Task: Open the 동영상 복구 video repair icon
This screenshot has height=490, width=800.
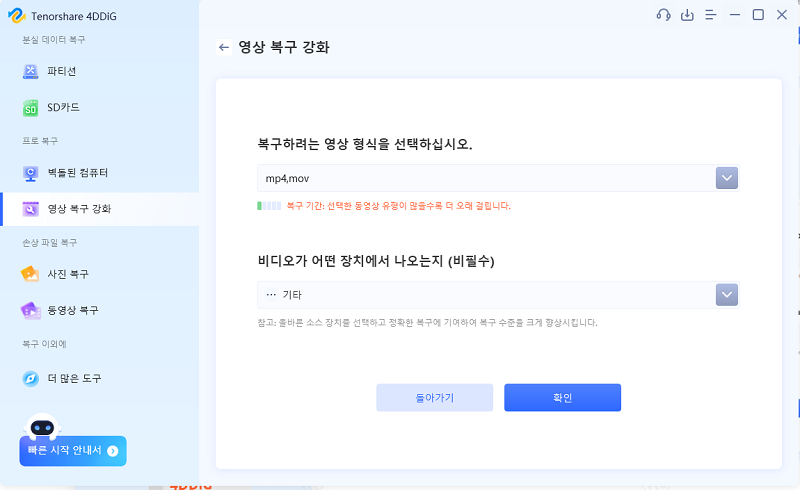Action: (31, 310)
